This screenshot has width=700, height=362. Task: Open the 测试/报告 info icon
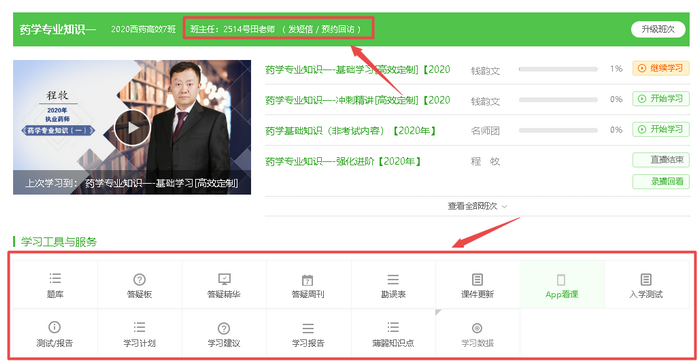pyautogui.click(x=54, y=327)
